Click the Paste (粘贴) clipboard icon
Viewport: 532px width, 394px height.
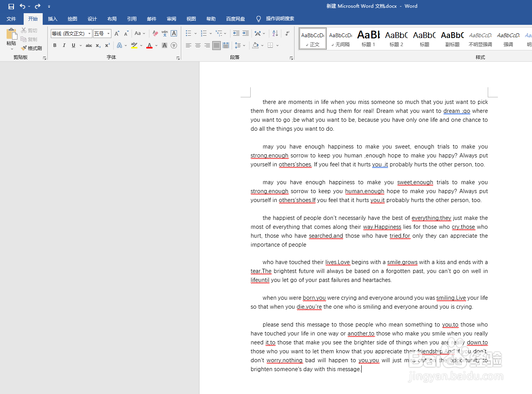click(x=12, y=34)
